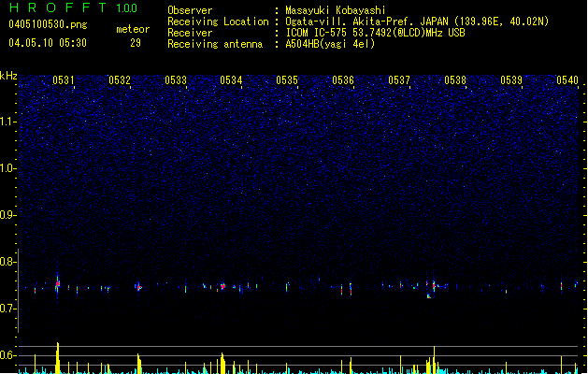Click the 0536 time marker

coord(343,80)
